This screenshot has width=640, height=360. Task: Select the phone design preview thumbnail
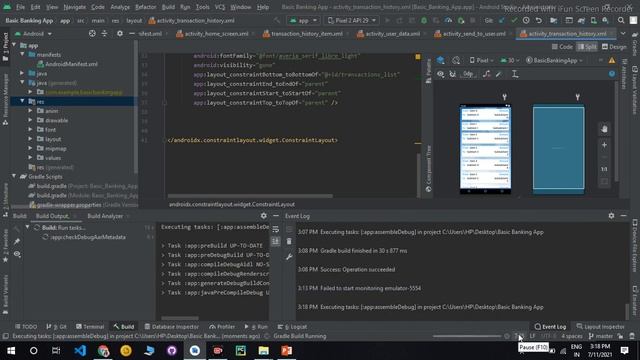coord(485,149)
